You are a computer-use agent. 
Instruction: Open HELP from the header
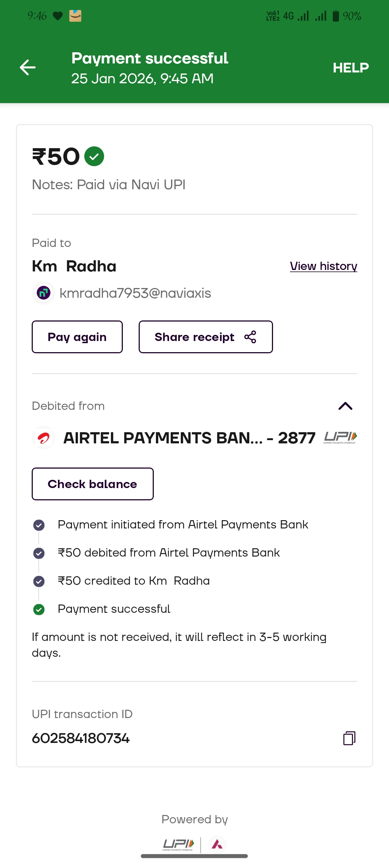click(x=350, y=68)
